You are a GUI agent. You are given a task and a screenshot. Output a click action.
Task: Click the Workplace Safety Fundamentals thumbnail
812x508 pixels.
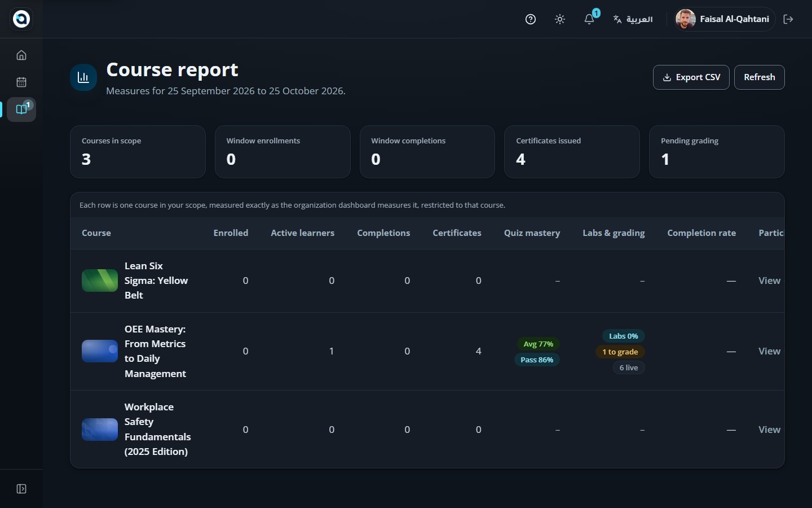click(x=100, y=430)
